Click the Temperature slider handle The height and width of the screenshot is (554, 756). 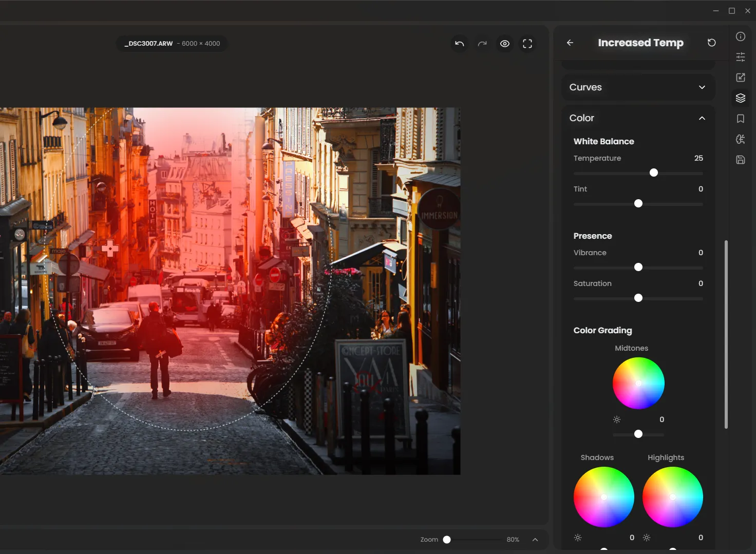(x=653, y=173)
